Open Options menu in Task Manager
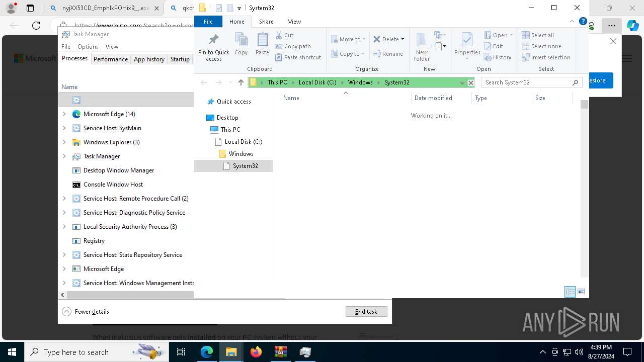Screen dimensions: 644x362 point(88,46)
